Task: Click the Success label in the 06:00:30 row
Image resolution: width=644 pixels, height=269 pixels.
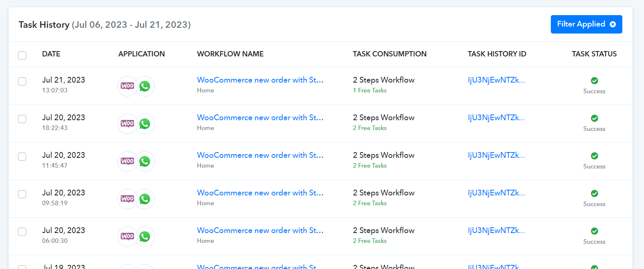Action: [x=594, y=242]
